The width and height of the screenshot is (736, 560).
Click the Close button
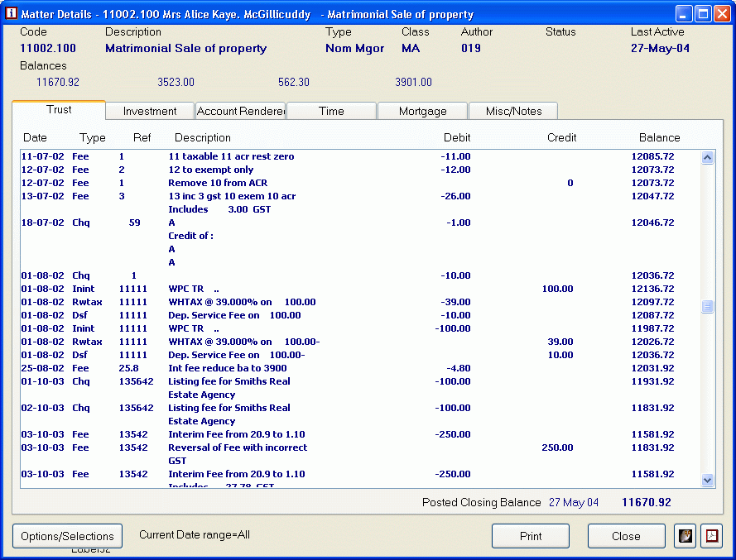tap(626, 536)
